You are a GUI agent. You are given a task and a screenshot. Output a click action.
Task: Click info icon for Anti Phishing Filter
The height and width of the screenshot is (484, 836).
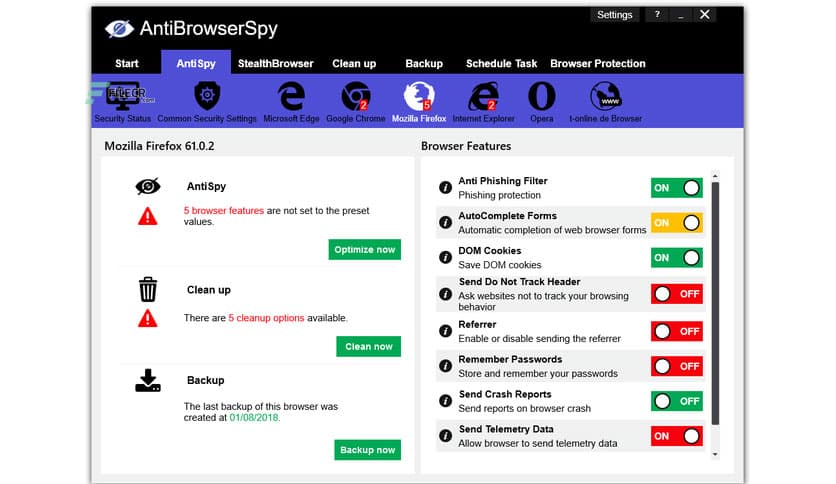tap(445, 188)
